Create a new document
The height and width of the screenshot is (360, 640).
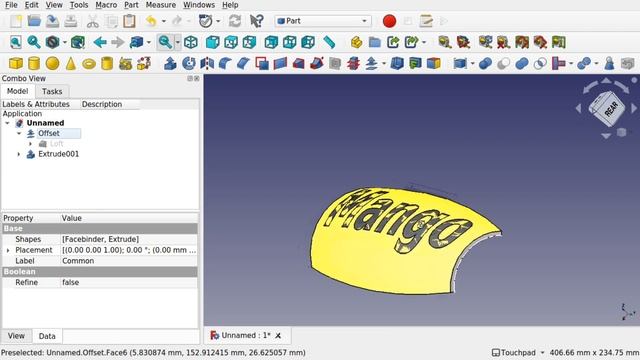pos(16,21)
